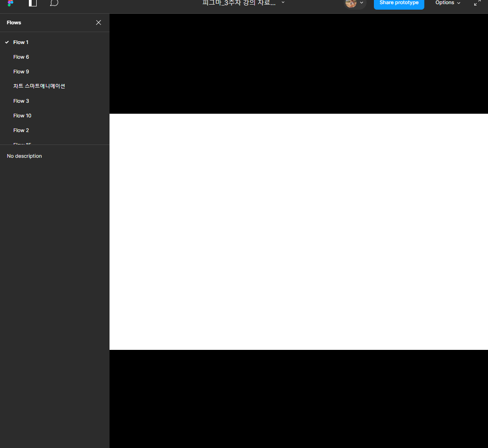Click the user avatar picture
Viewport: 488px width, 448px height.
[x=351, y=3]
